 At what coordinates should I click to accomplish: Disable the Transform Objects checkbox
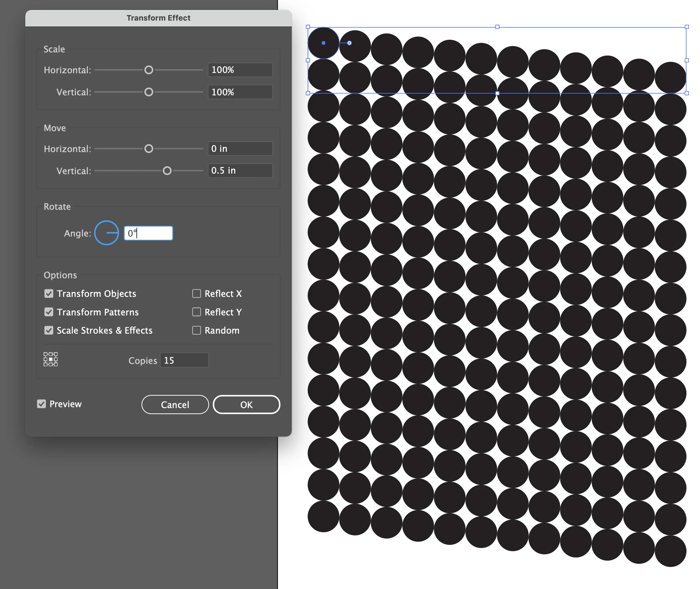point(49,294)
